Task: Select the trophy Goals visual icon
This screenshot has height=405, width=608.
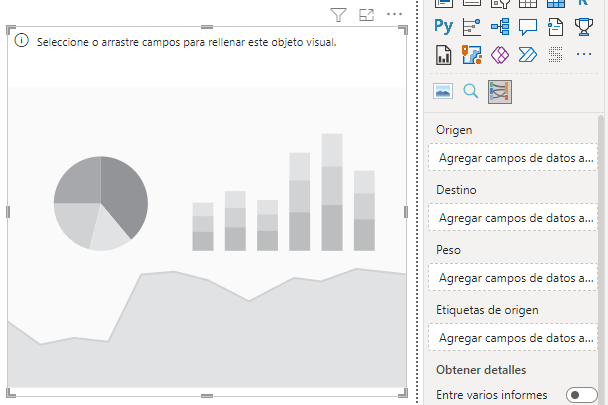Action: pos(584,27)
